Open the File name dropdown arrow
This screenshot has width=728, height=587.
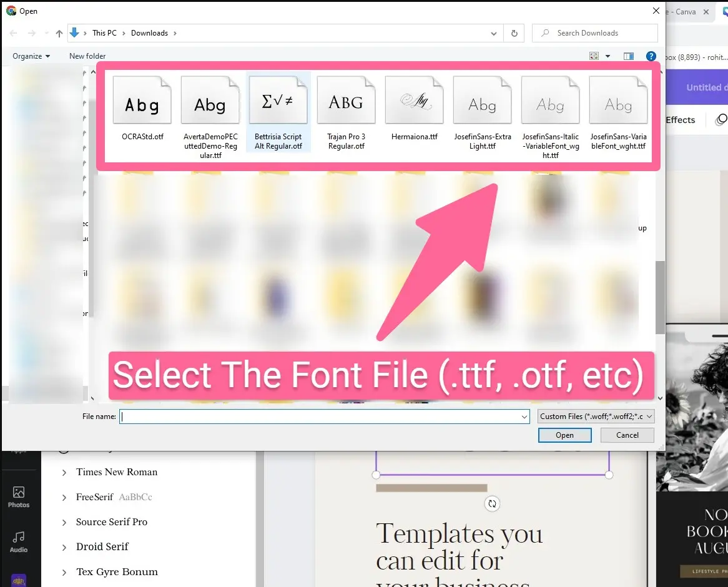point(524,417)
